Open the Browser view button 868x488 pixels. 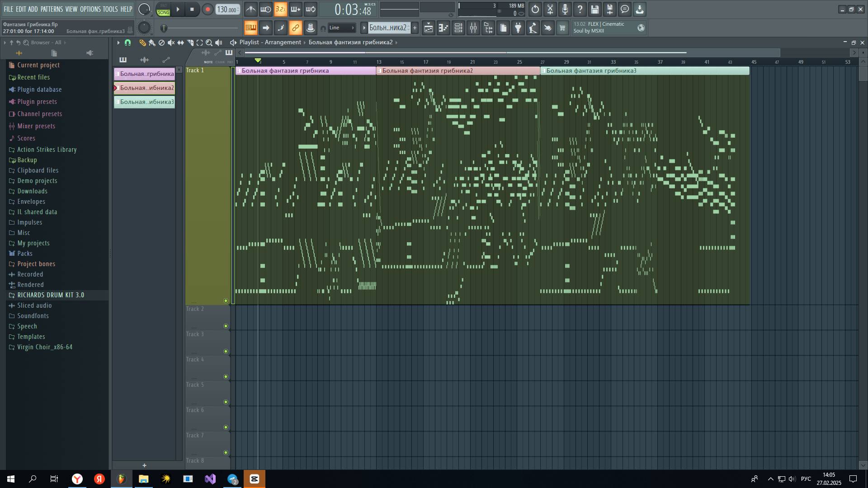(x=488, y=28)
